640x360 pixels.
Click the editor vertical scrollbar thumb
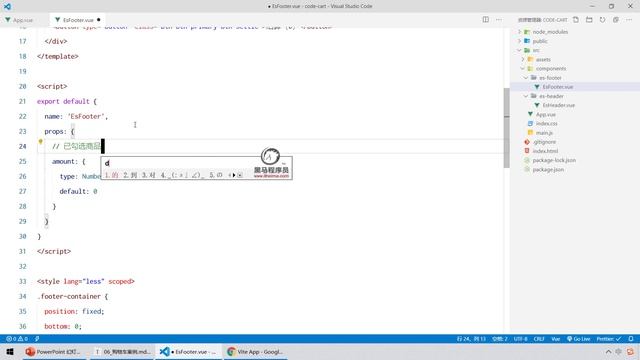tap(507, 128)
